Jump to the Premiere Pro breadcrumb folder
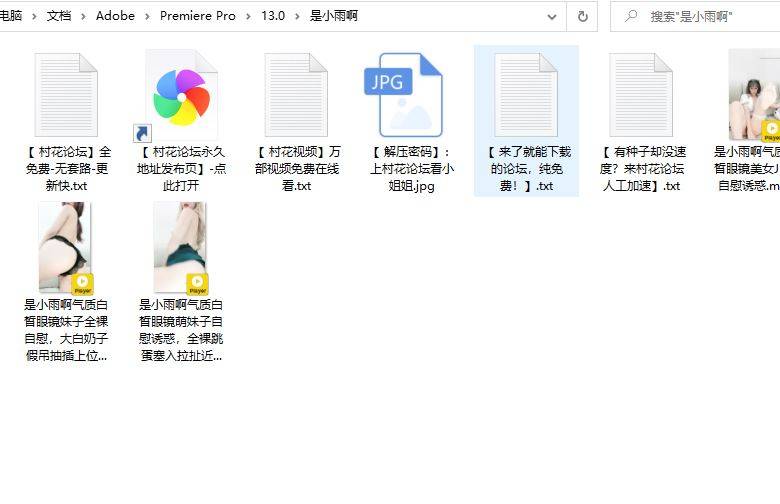The width and height of the screenshot is (780, 504). pos(198,16)
